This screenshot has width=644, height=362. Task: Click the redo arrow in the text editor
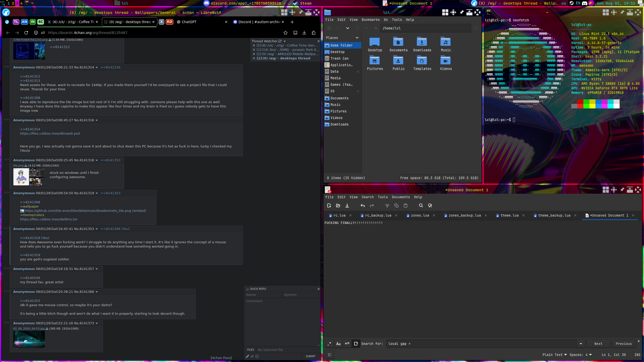click(372, 206)
